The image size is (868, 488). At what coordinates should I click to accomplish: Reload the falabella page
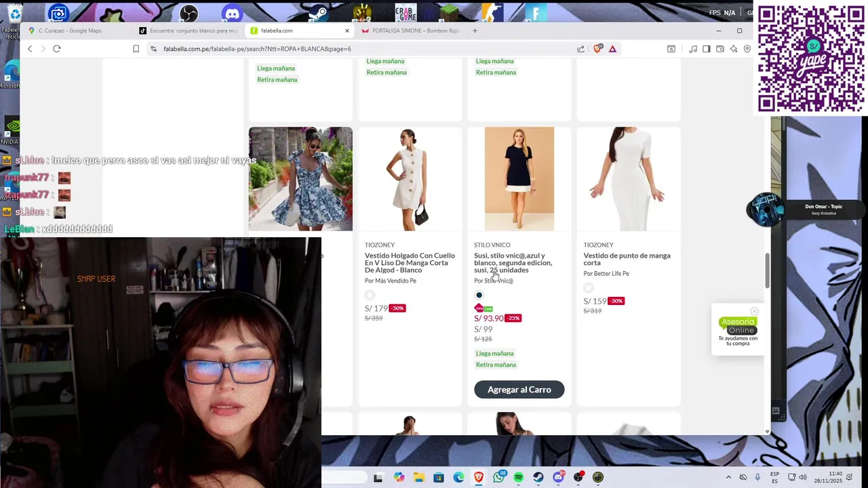click(57, 49)
